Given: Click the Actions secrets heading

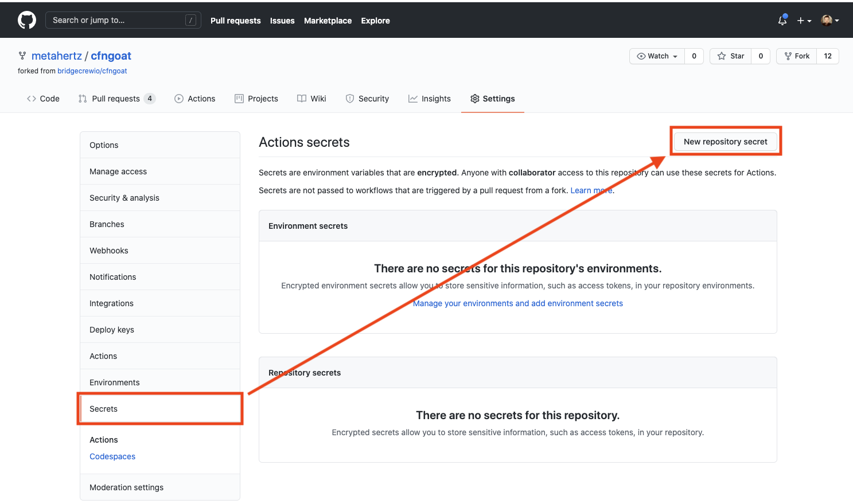Looking at the screenshot, I should [304, 142].
